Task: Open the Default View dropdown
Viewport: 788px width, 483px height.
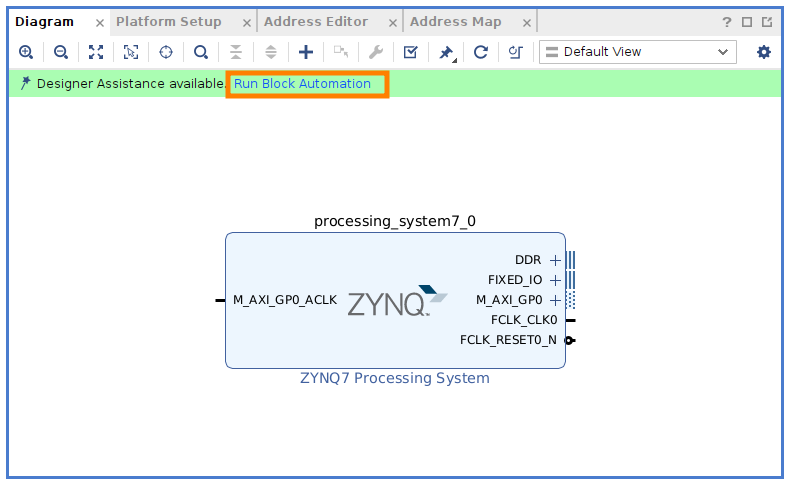Action: point(638,52)
